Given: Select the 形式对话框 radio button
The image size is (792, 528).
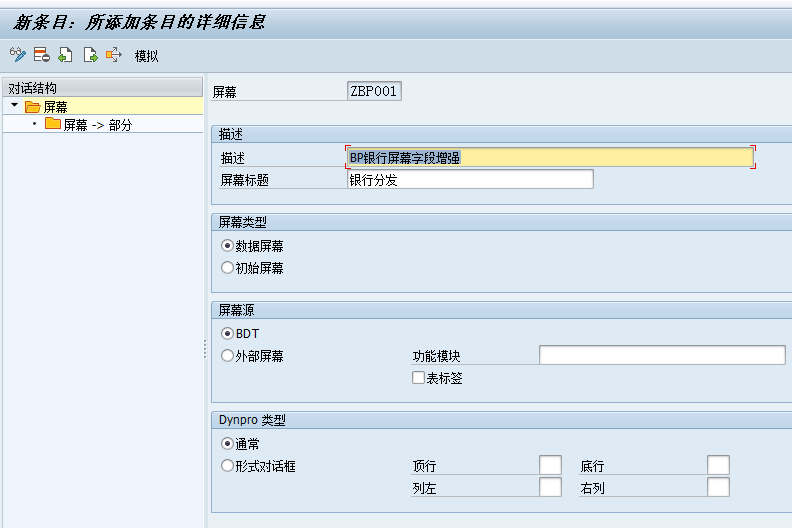Looking at the screenshot, I should [x=227, y=465].
